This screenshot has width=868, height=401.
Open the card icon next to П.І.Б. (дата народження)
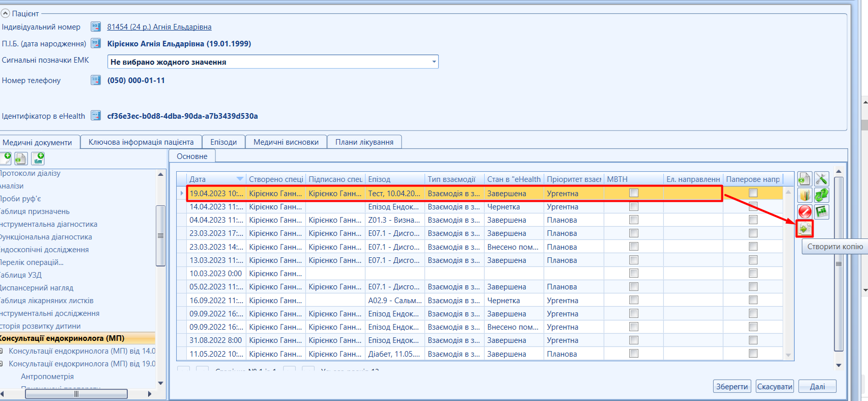[96, 43]
